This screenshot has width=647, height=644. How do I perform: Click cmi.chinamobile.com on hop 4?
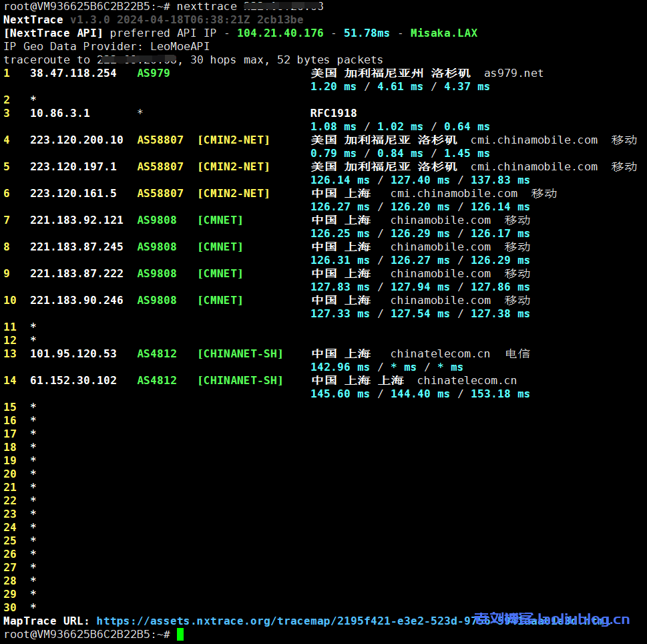click(533, 140)
